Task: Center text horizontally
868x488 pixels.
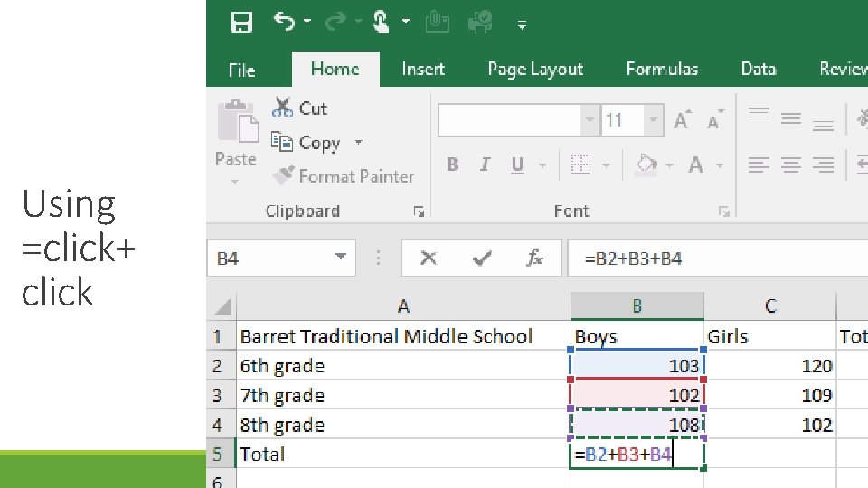Action: click(790, 164)
